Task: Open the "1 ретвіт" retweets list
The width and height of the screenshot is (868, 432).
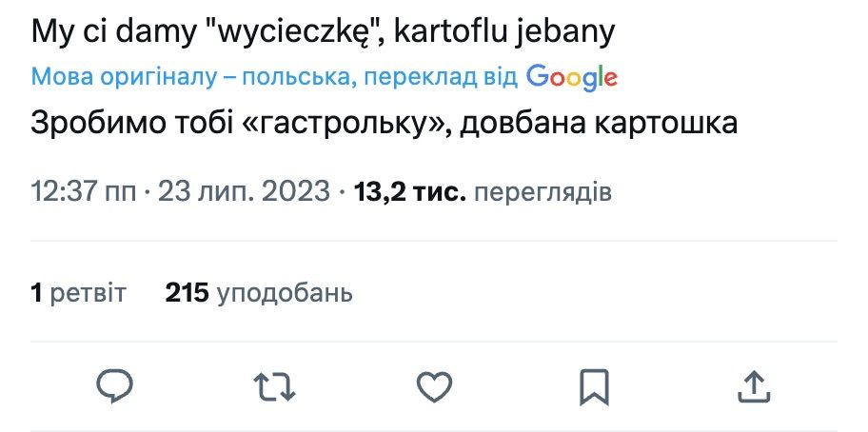Action: pos(78,293)
